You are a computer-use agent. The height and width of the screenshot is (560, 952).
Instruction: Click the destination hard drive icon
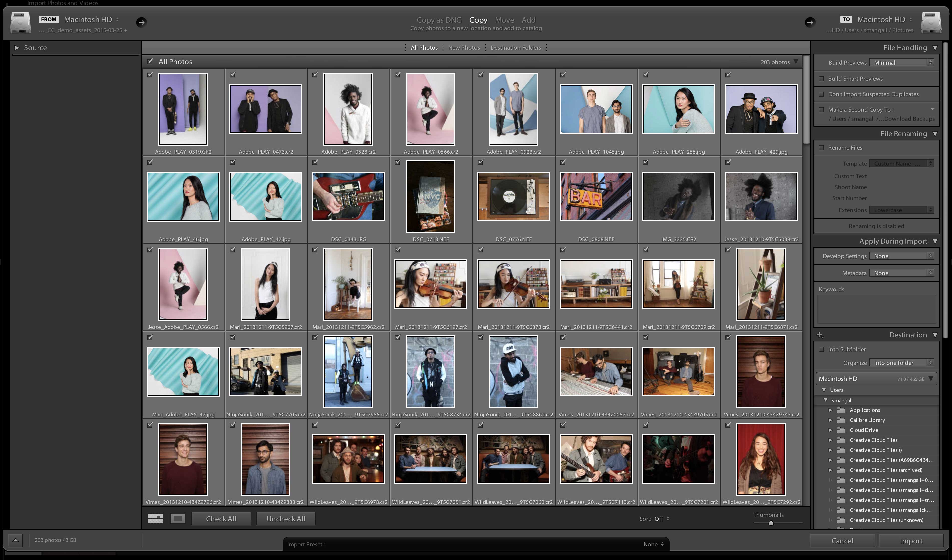[931, 23]
